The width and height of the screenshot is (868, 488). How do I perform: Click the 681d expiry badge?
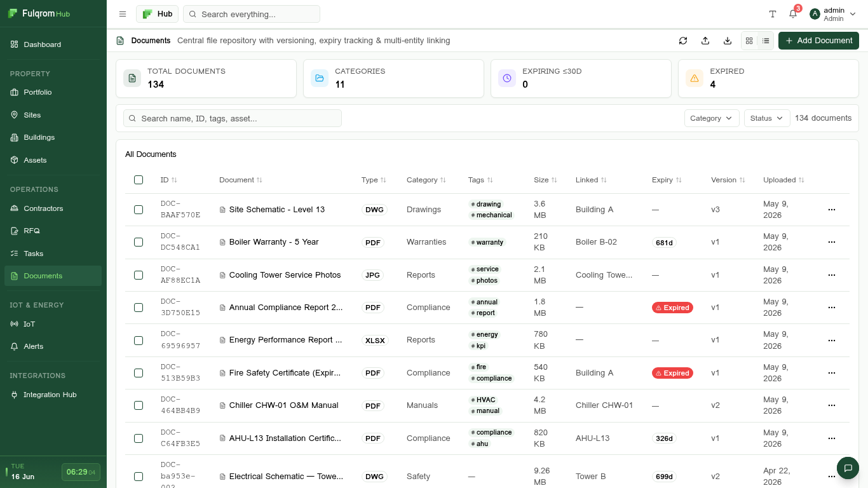(664, 243)
